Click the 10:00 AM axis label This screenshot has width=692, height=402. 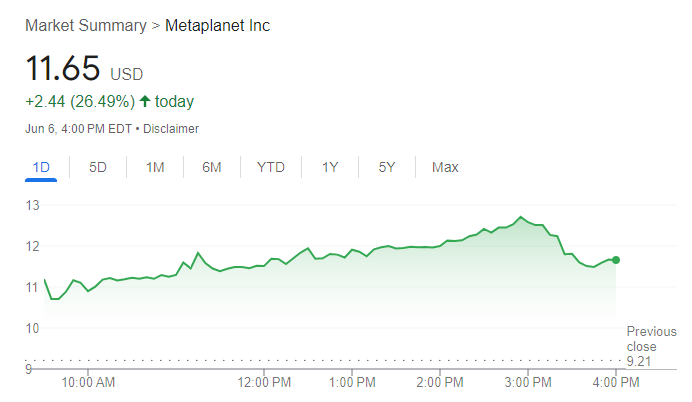[x=88, y=381]
